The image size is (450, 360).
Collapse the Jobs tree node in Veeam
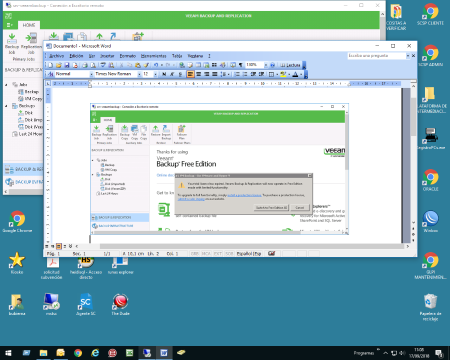(x=6, y=85)
